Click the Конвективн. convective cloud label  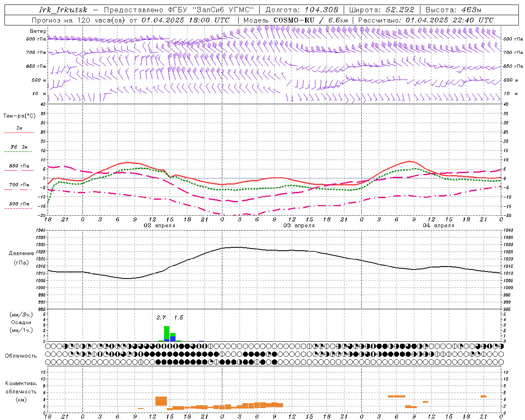pyautogui.click(x=21, y=383)
